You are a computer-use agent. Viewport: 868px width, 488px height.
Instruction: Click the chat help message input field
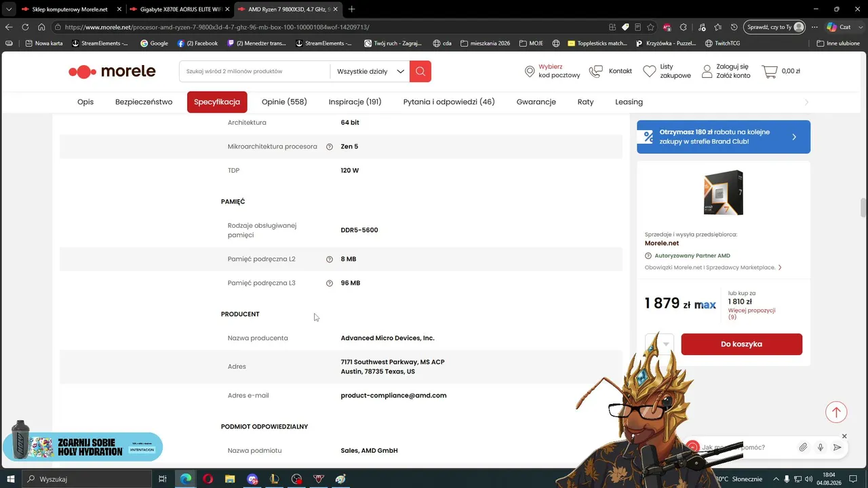[x=746, y=447]
